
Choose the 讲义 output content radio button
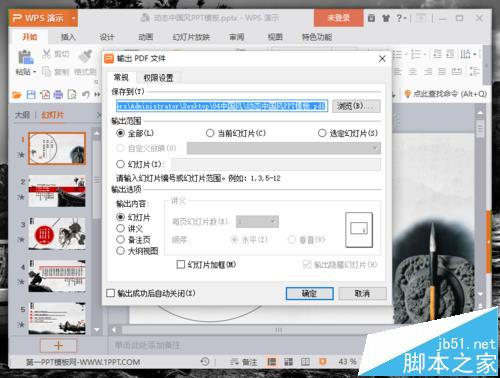(120, 229)
